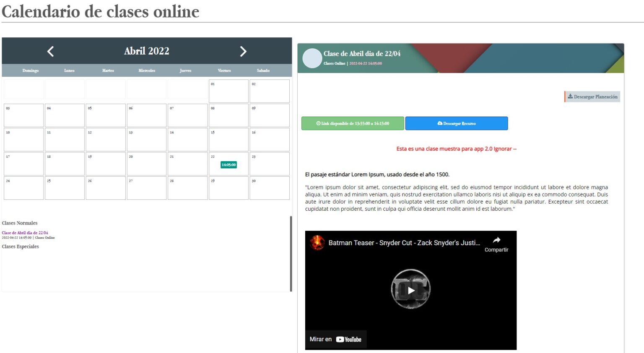This screenshot has width=644, height=353.
Task: Toggle the 14:05:00 event badge on April 22
Action: (228, 165)
